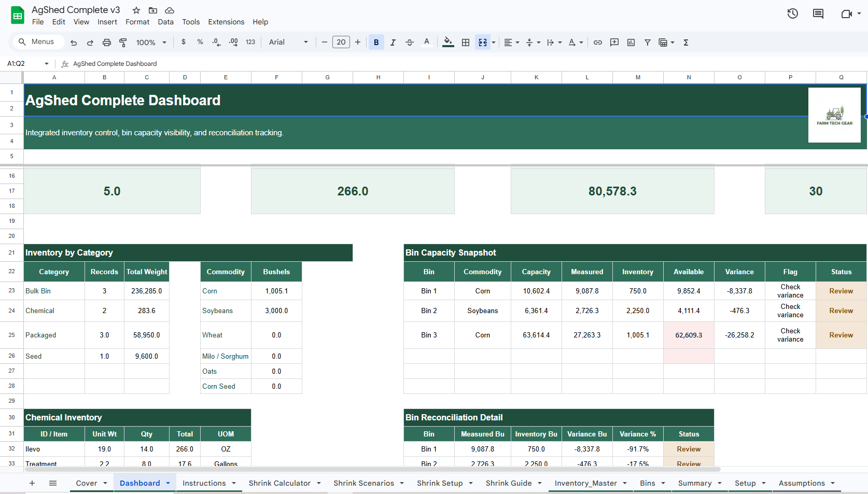Image resolution: width=868 pixels, height=494 pixels.
Task: Format value as percent
Action: [200, 42]
